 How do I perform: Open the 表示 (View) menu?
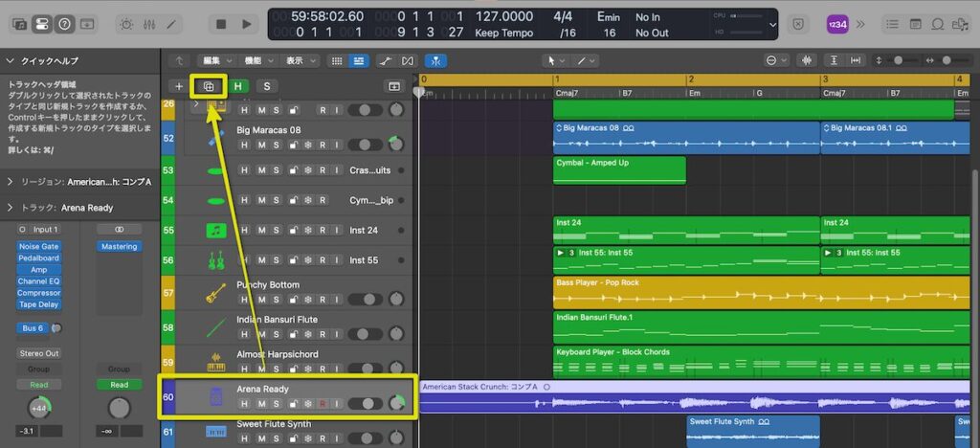tap(299, 60)
